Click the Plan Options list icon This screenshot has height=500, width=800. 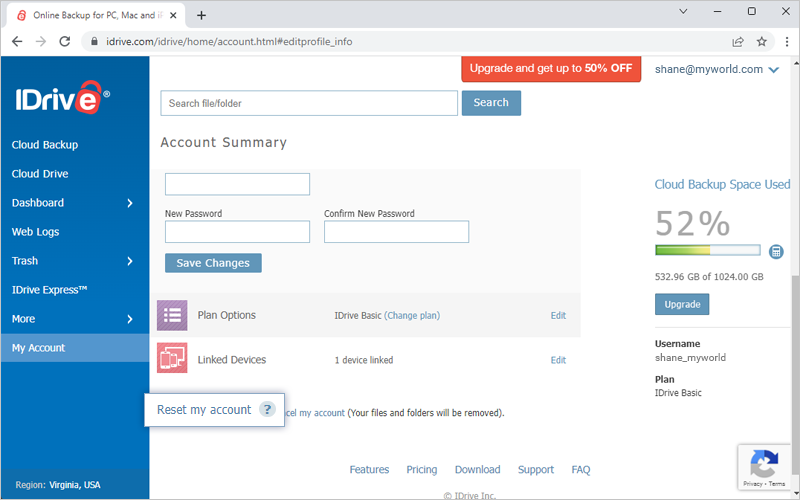click(x=172, y=315)
